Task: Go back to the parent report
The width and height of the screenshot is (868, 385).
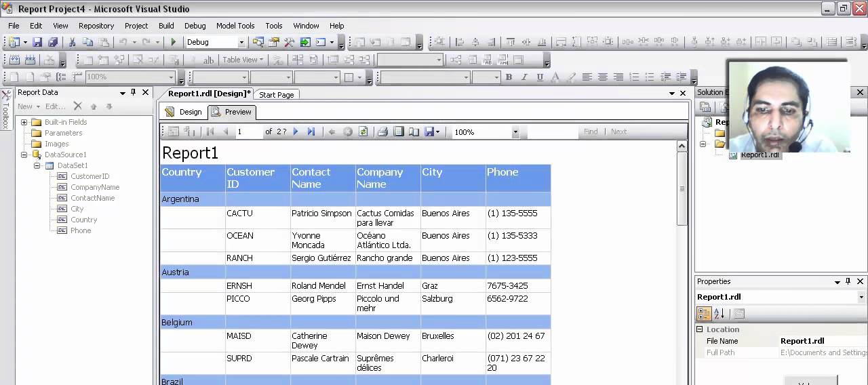Action: 332,131
